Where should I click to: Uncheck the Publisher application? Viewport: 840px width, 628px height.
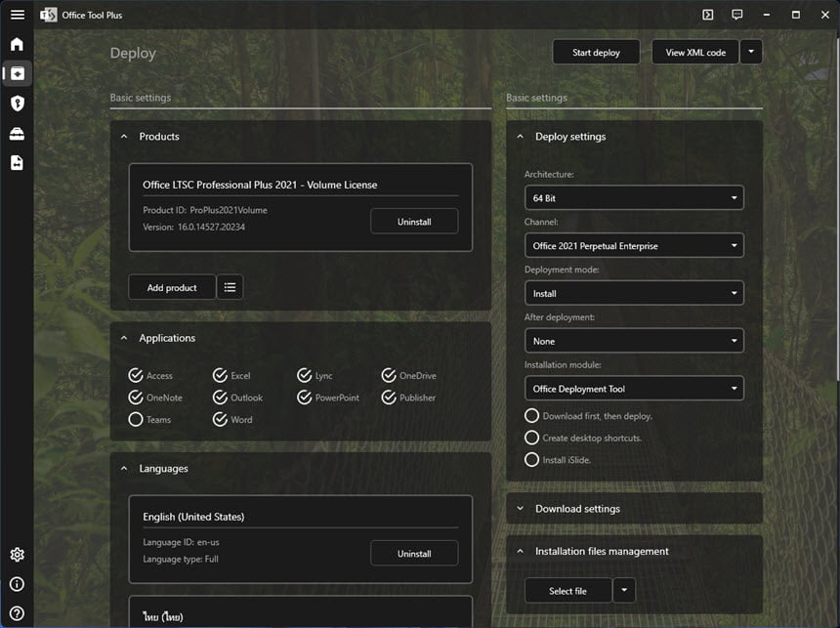[408, 398]
